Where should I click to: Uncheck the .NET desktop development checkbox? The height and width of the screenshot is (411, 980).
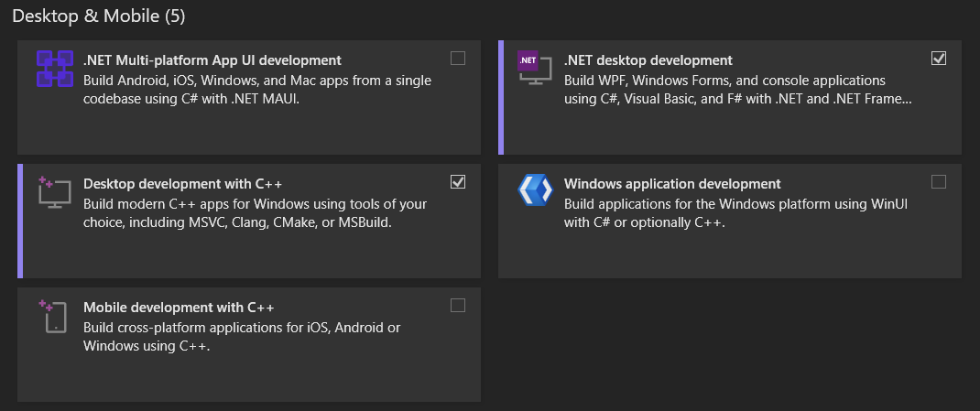tap(938, 59)
